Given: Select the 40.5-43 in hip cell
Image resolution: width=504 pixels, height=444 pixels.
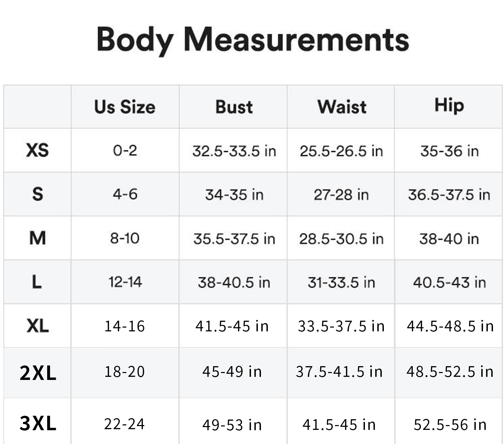Looking at the screenshot, I should [x=450, y=282].
